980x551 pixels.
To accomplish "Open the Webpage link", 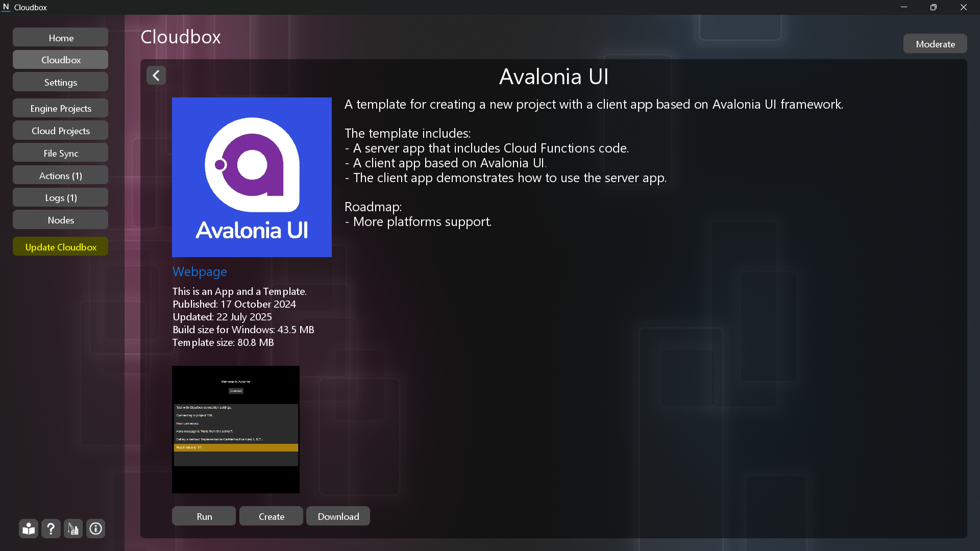I will coord(200,271).
